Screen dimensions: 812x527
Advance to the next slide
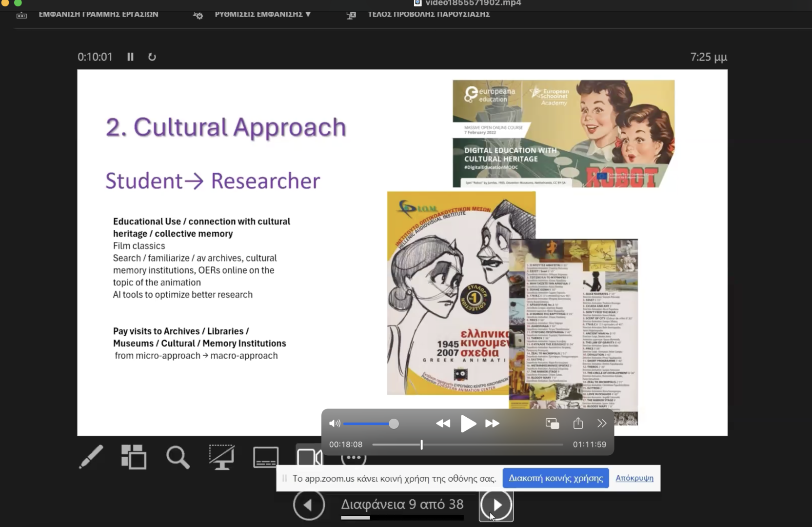point(496,505)
